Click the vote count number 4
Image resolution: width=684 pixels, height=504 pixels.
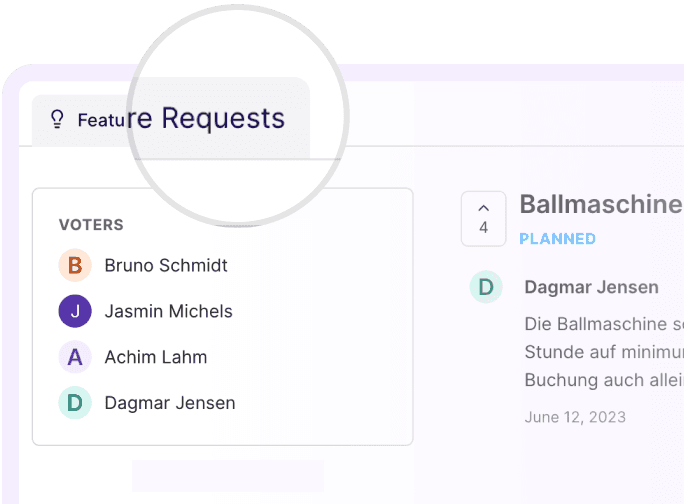[x=484, y=228]
